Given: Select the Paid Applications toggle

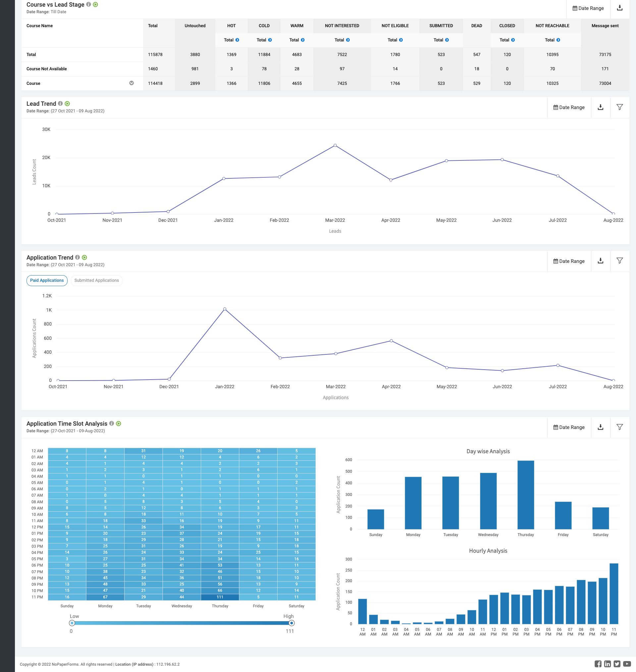Looking at the screenshot, I should click(x=47, y=280).
